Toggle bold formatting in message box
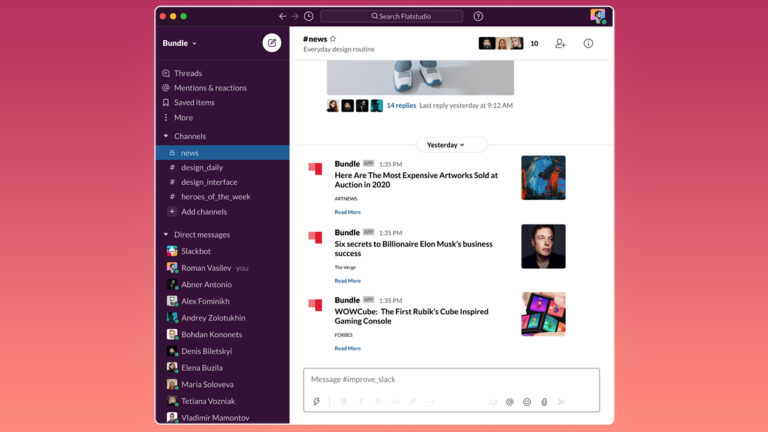Viewport: 768px width, 432px height. point(344,402)
